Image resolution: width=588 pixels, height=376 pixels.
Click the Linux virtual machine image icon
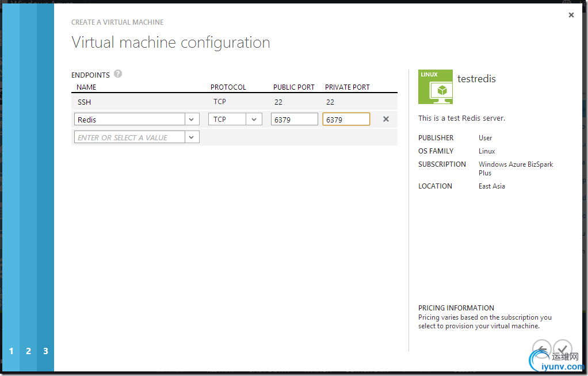436,87
